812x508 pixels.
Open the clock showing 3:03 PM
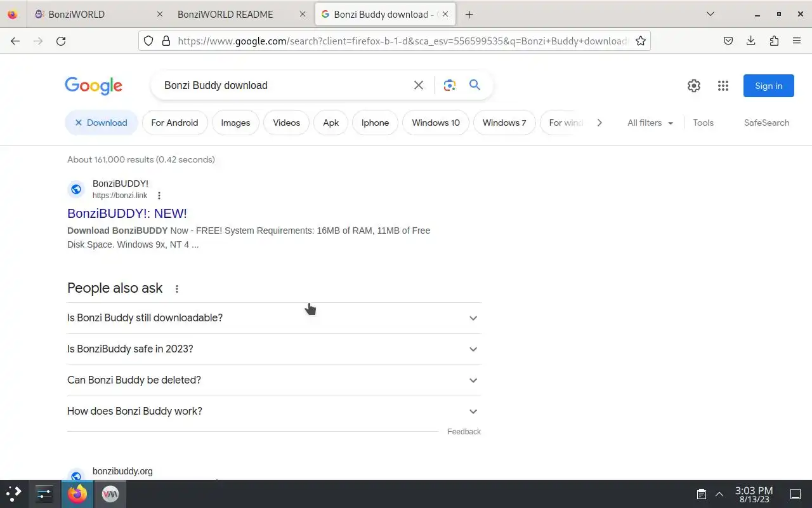click(x=754, y=494)
